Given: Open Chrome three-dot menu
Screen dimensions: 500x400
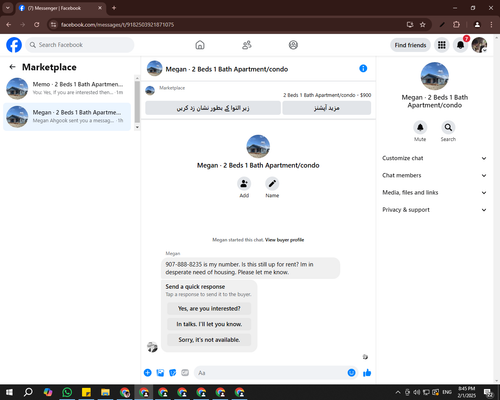Looking at the screenshot, I should coord(491,24).
